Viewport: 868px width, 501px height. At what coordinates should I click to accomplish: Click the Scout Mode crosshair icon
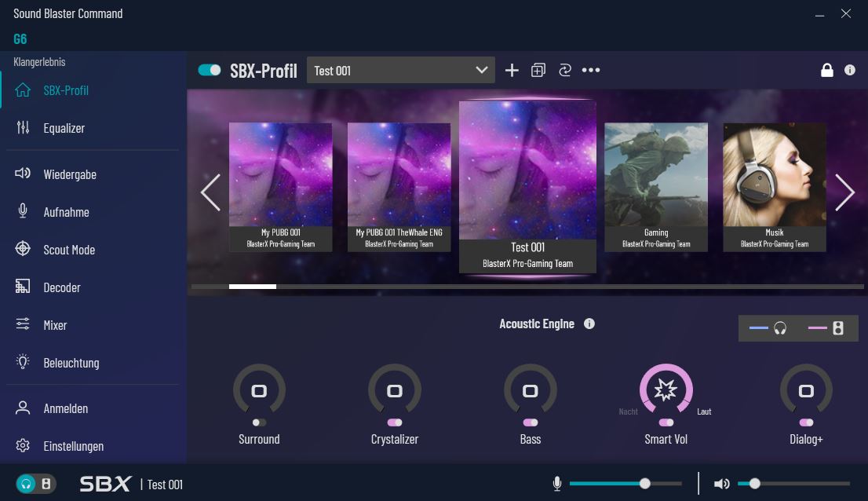click(x=23, y=249)
